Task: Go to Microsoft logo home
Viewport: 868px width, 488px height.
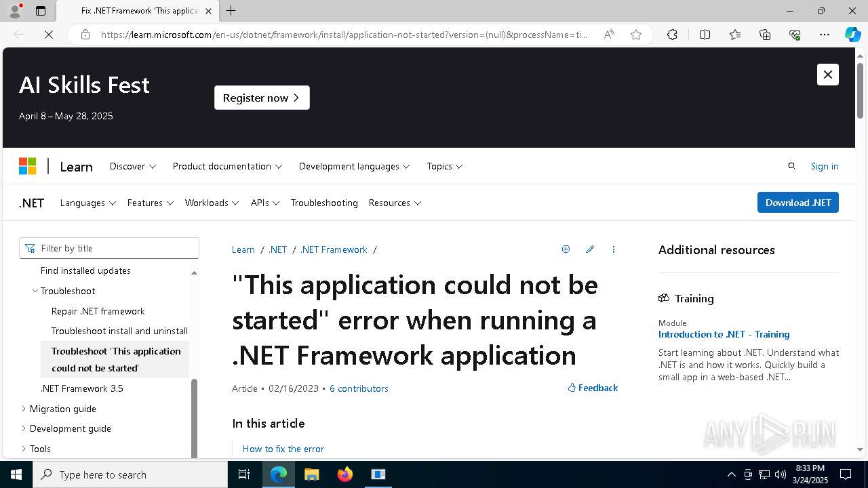Action: pos(27,166)
